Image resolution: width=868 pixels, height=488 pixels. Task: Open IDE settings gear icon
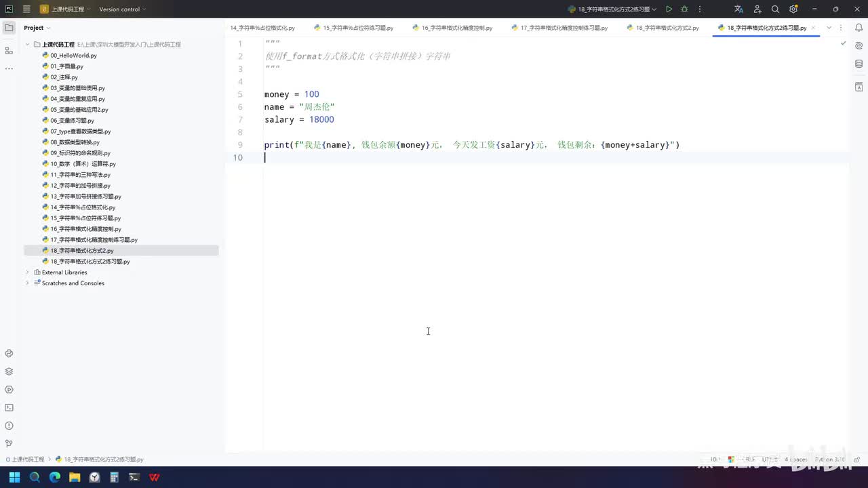click(x=793, y=9)
